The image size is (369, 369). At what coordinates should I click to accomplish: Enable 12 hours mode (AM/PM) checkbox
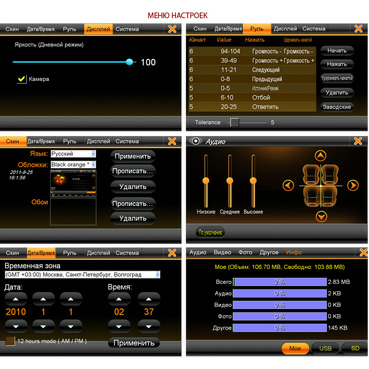tap(10, 341)
